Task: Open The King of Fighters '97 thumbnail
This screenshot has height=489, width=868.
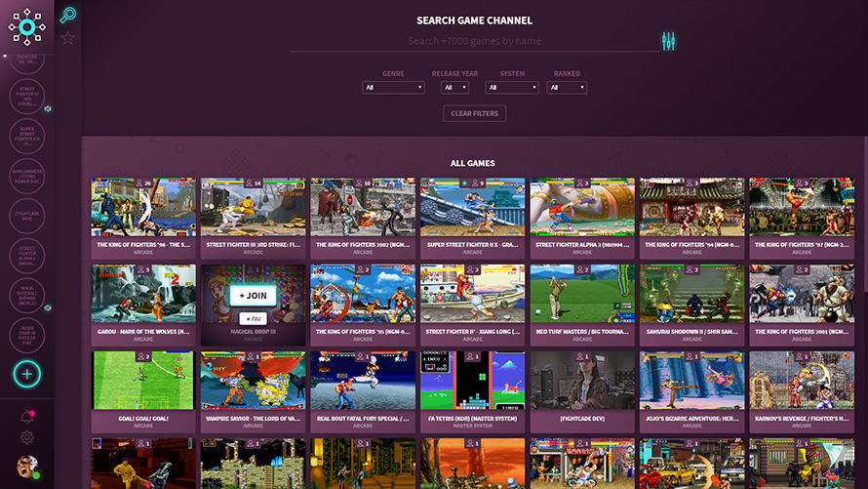Action: pyautogui.click(x=802, y=207)
